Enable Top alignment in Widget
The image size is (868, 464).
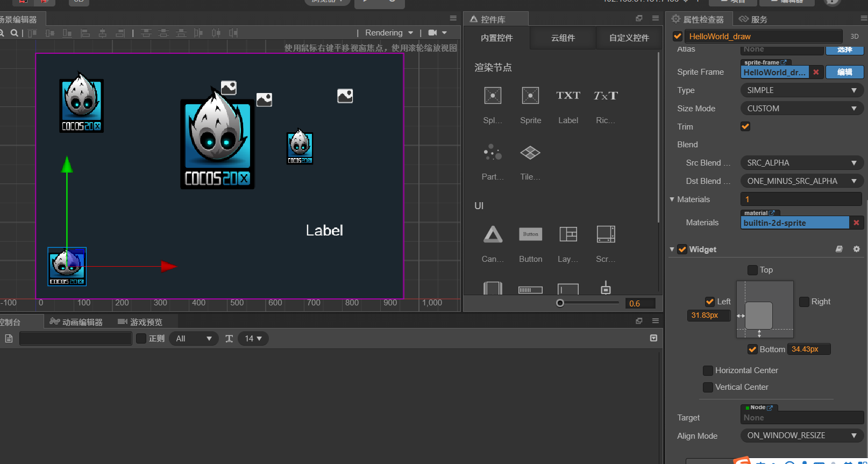[x=753, y=270]
